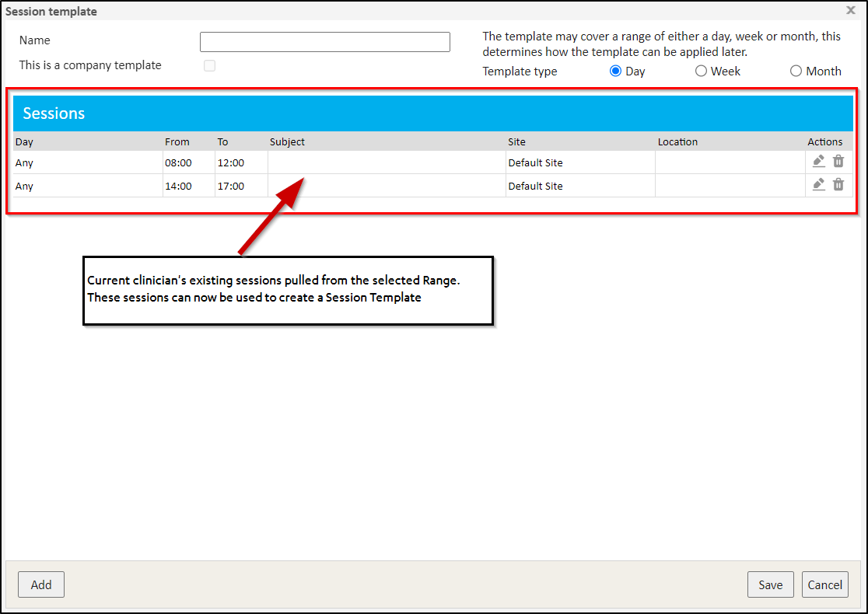The image size is (868, 614).
Task: Choose the Week template type
Action: 701,71
